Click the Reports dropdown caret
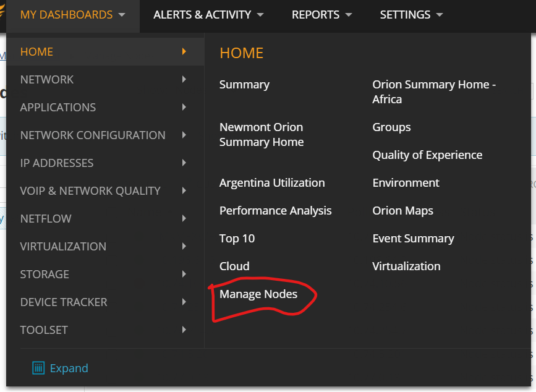The width and height of the screenshot is (536, 392). 349,15
